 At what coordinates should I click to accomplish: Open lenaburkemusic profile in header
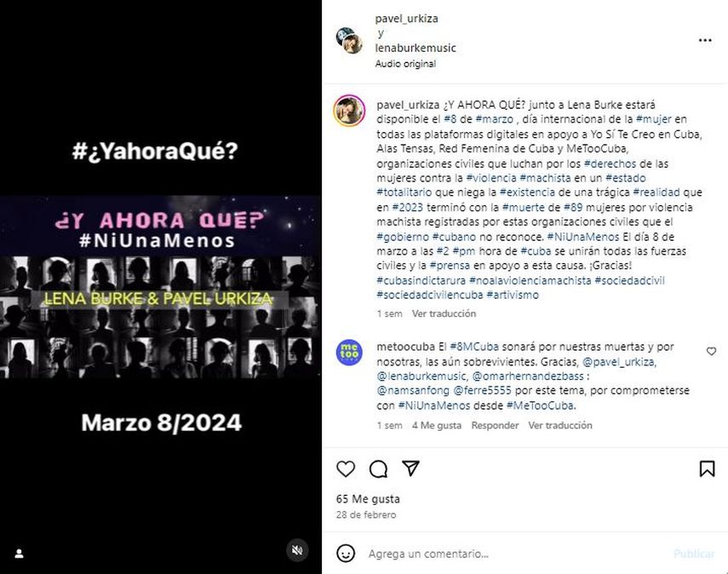(x=415, y=48)
